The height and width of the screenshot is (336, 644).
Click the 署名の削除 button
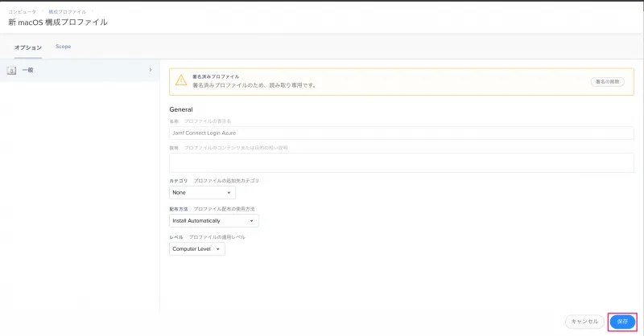click(608, 82)
